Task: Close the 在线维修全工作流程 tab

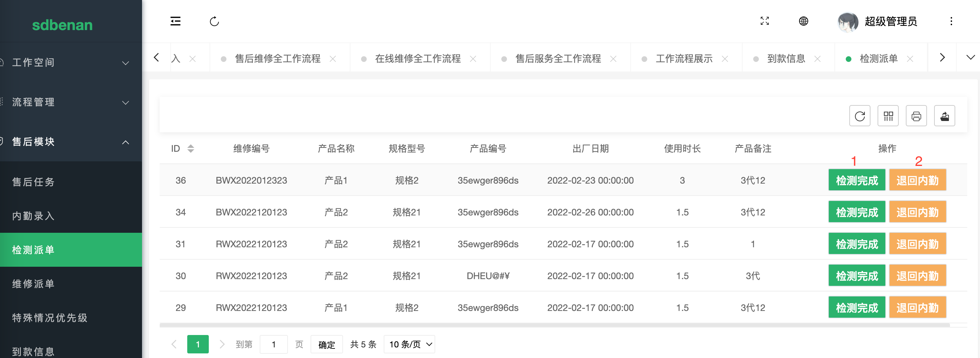Action: 473,59
